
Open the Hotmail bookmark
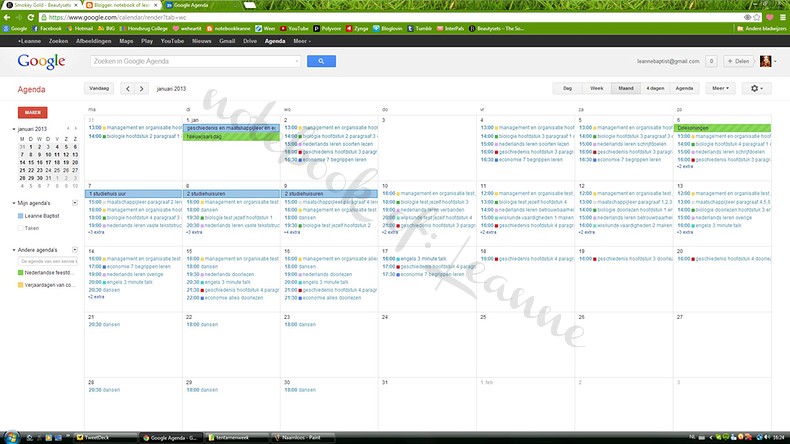pos(80,29)
